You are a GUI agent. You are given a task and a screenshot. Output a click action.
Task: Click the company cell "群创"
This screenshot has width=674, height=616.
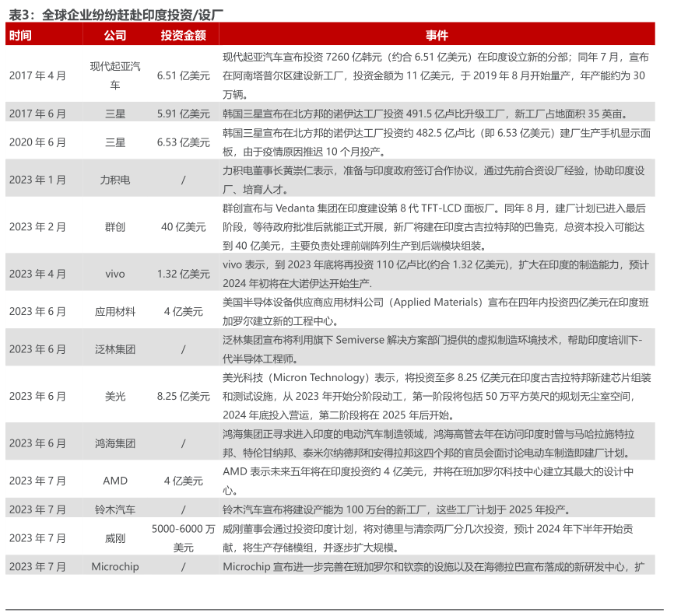pos(115,226)
